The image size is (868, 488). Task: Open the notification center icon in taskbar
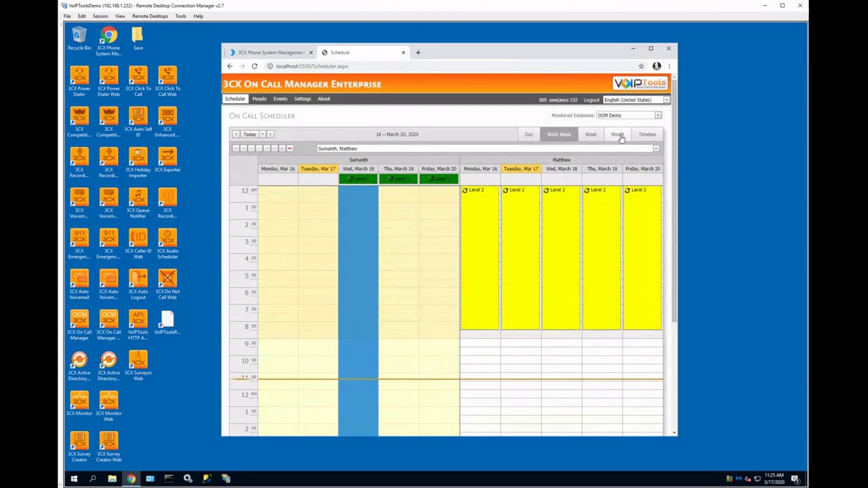(x=795, y=479)
